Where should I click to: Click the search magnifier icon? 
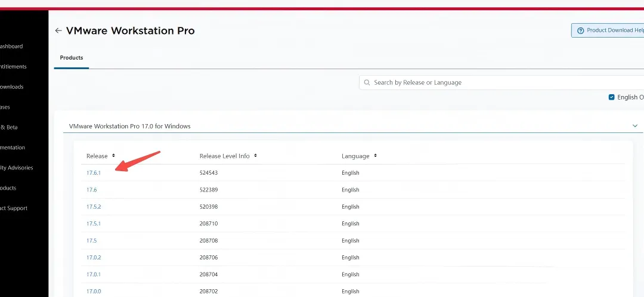[x=367, y=82]
